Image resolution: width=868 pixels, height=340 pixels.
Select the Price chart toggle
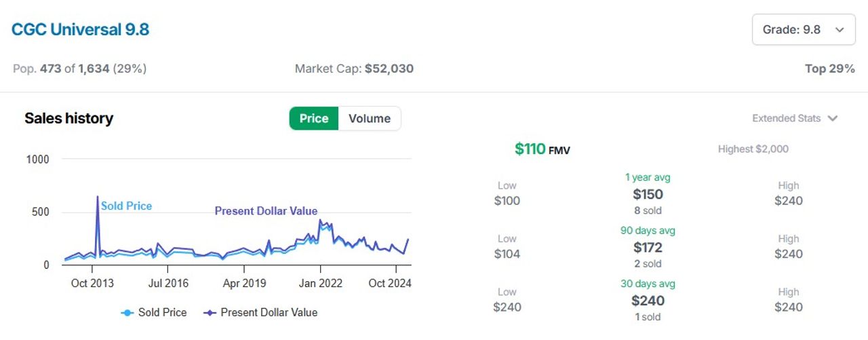point(314,118)
